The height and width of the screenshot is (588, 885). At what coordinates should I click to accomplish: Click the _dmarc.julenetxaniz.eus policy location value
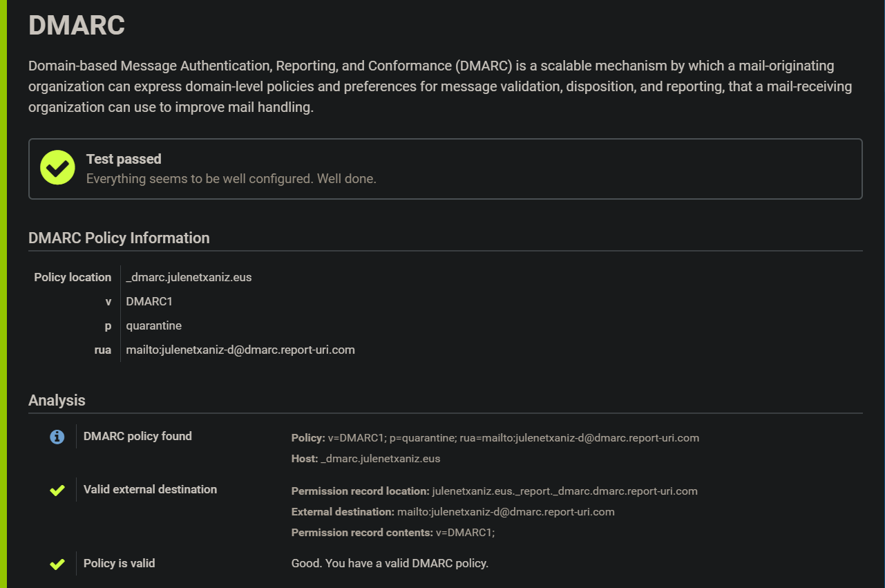point(189,278)
